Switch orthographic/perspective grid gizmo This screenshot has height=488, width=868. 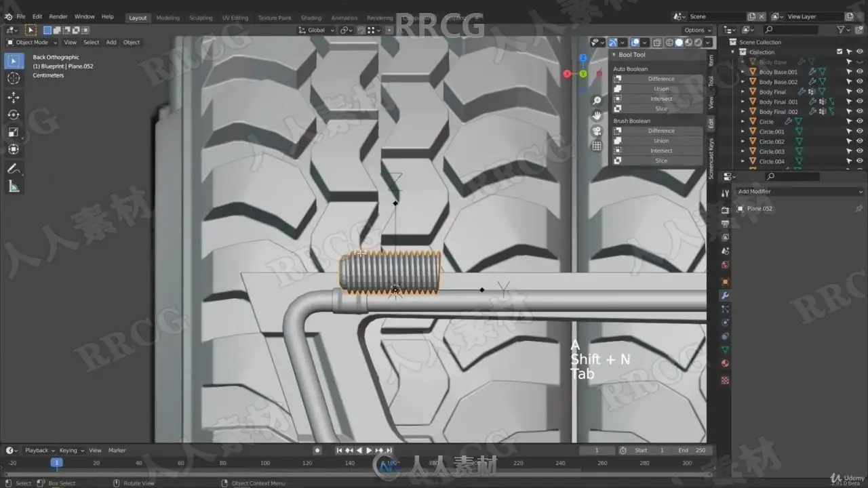point(597,146)
